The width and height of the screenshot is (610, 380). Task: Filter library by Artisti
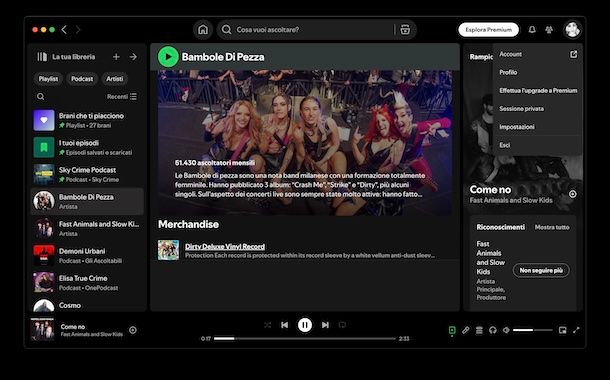point(114,79)
